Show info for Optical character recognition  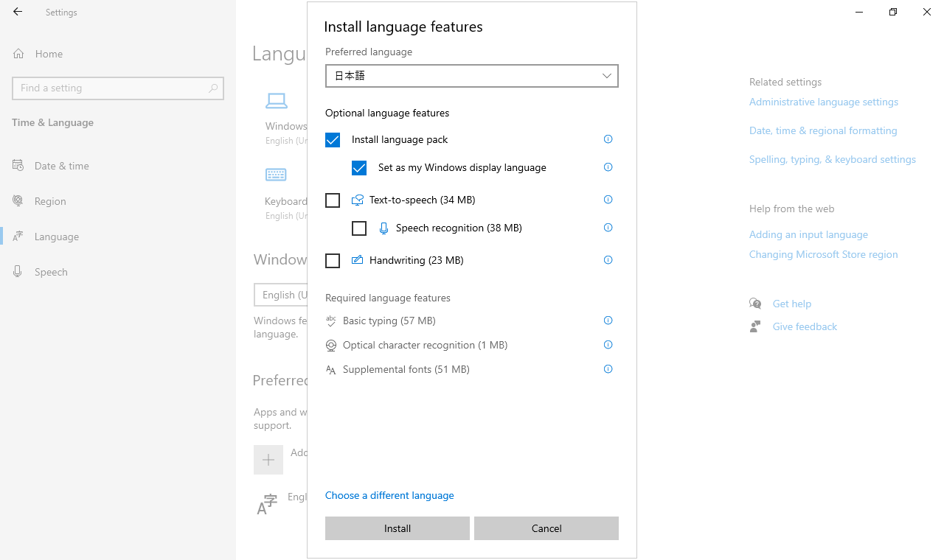pyautogui.click(x=608, y=345)
